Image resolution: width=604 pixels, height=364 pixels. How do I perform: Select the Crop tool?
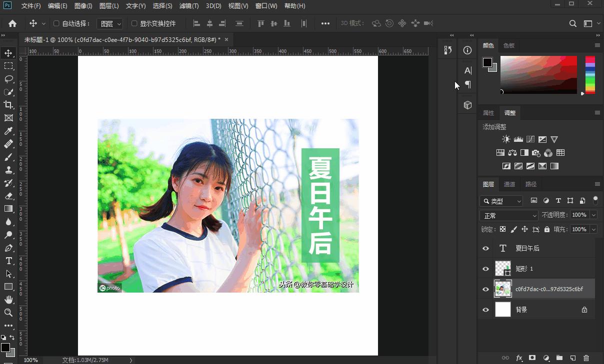[8, 105]
